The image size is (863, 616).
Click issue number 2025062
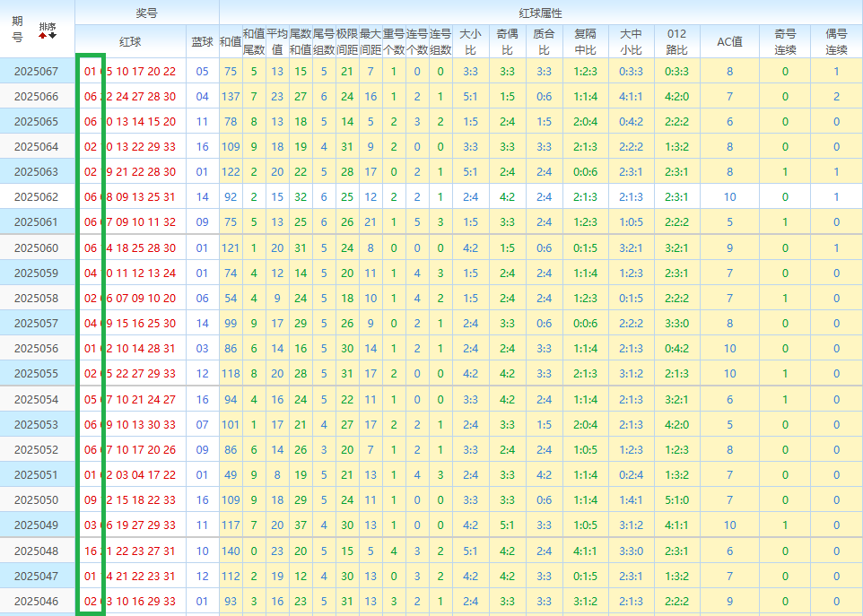click(x=36, y=196)
